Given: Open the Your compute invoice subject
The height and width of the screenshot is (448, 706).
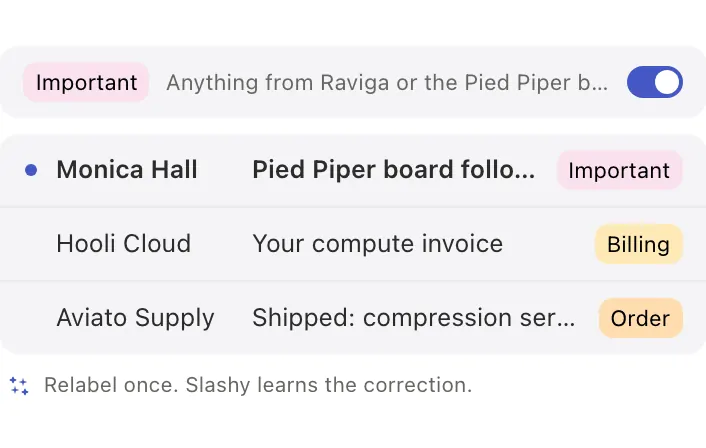Looking at the screenshot, I should pyautogui.click(x=377, y=244).
